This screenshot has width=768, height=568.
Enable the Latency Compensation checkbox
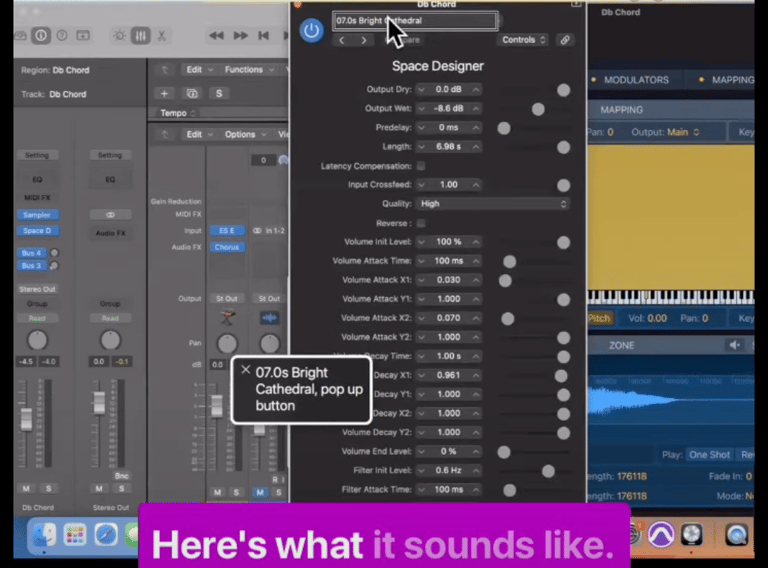421,166
